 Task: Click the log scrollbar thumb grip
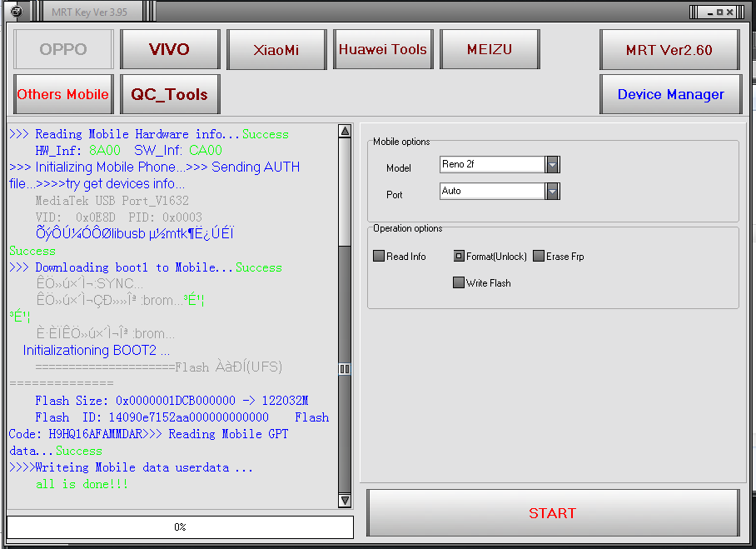pyautogui.click(x=345, y=368)
